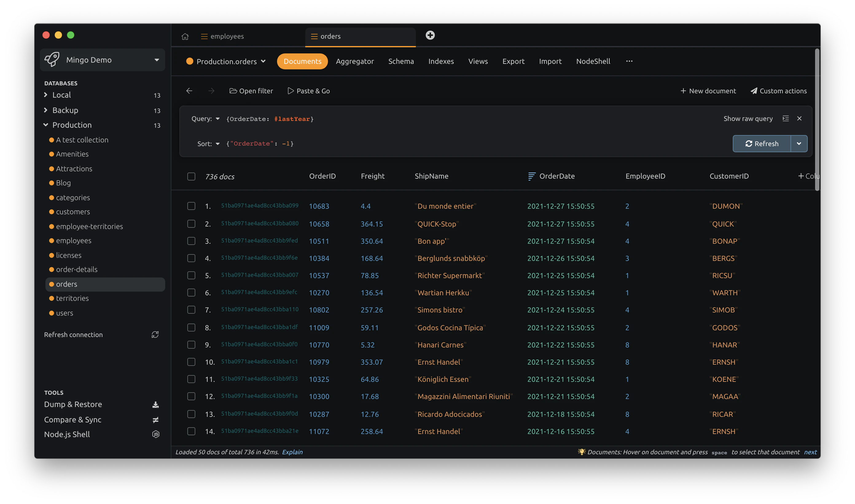Screen dimensions: 855x504
Task: Open the Refresh button's dropdown arrow
Action: pos(799,143)
